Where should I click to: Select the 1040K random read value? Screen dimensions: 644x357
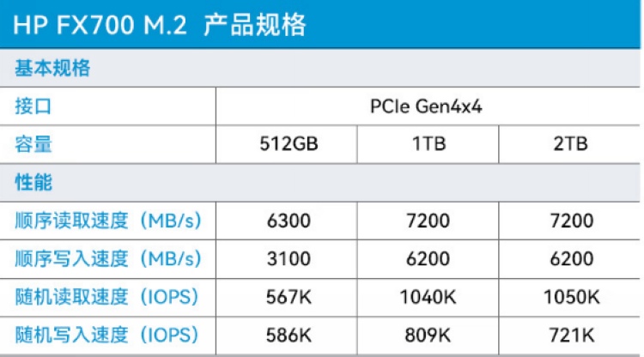pyautogui.click(x=427, y=297)
